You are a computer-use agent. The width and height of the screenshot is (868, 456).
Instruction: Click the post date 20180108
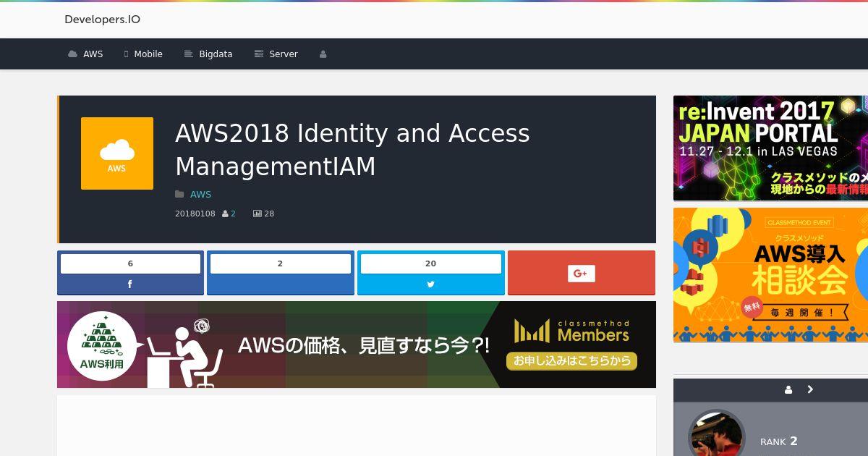click(195, 214)
